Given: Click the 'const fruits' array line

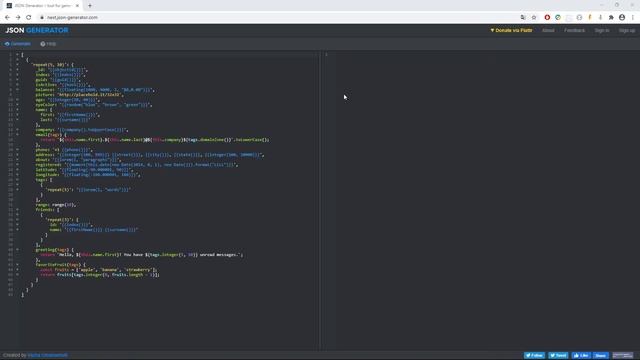Looking at the screenshot, I should point(99,269).
